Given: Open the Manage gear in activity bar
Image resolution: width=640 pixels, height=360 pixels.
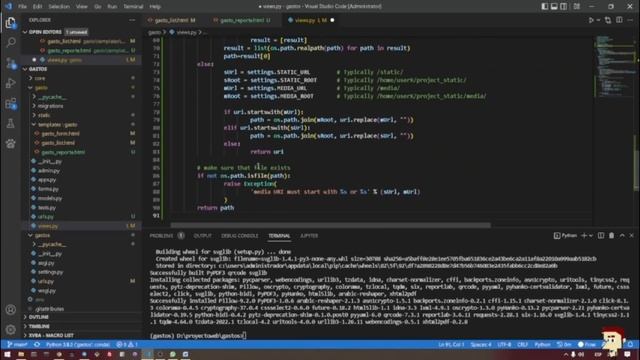Looking at the screenshot, I should (11, 329).
